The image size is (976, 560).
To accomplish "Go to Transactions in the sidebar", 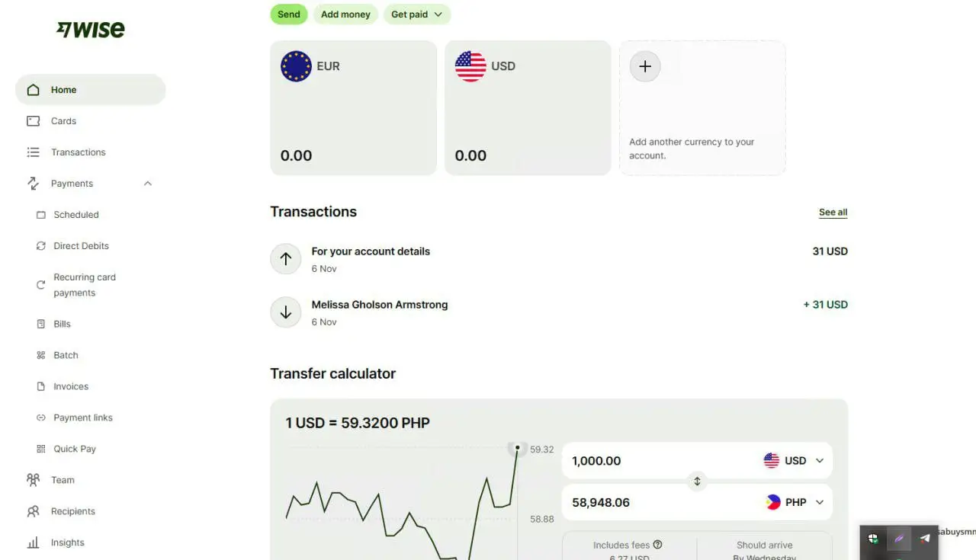I will click(x=78, y=152).
